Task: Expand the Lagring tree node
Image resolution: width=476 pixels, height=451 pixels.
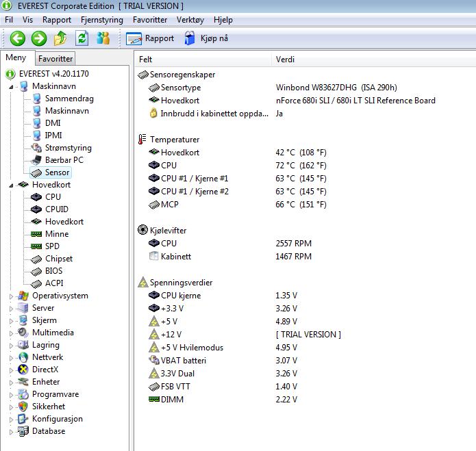Action: click(x=11, y=346)
